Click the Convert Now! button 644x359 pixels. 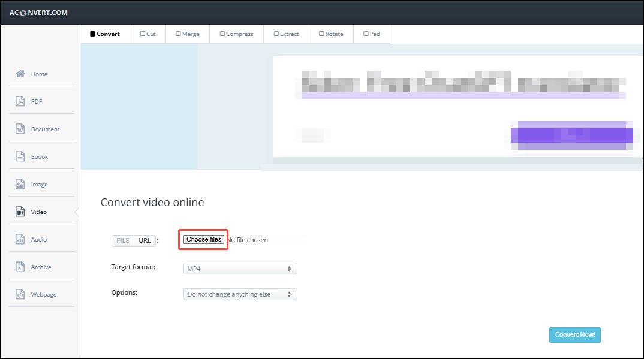(574, 334)
